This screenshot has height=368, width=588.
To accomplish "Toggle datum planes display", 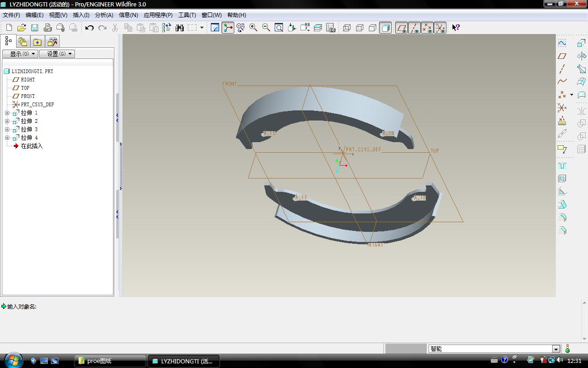I will pos(401,28).
